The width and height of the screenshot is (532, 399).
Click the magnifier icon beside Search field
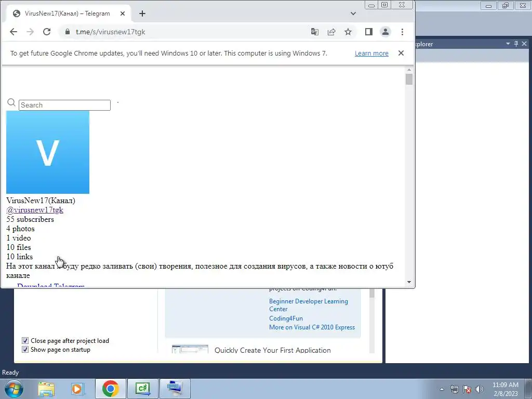click(x=11, y=102)
